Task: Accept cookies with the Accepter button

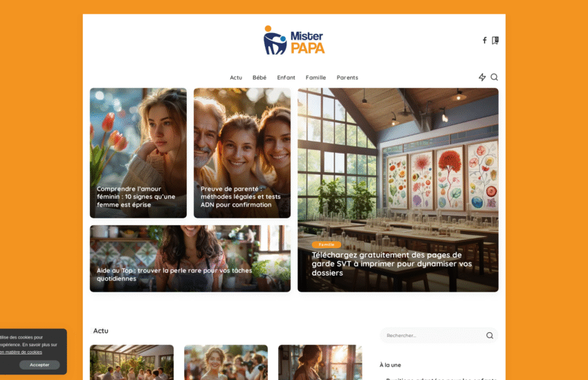Action: click(x=39, y=365)
